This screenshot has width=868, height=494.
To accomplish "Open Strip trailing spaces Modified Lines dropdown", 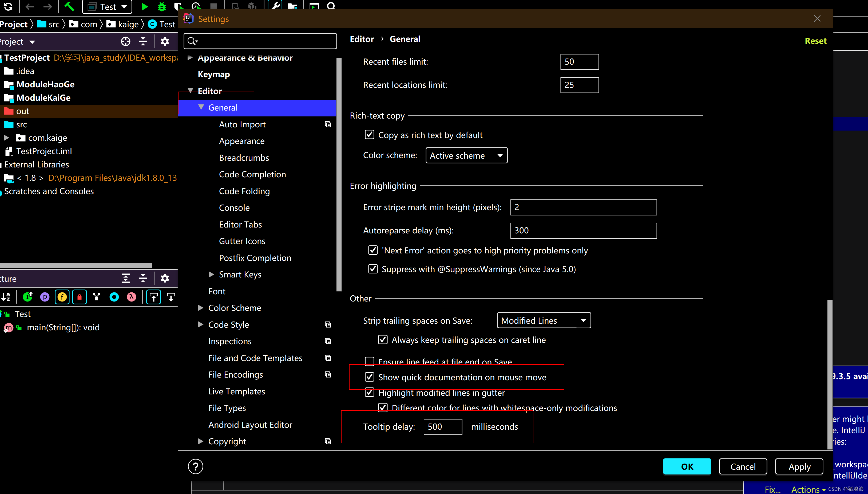I will pos(544,320).
